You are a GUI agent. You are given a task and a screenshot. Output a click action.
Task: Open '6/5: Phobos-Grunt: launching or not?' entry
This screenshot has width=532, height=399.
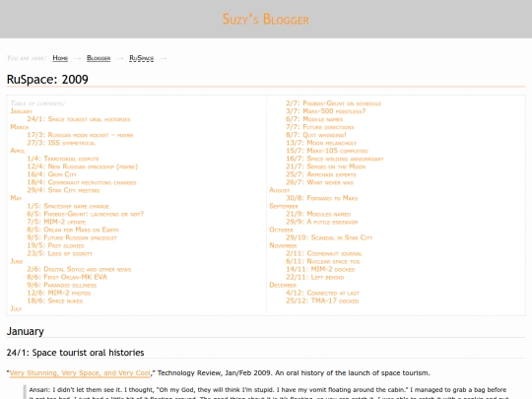pyautogui.click(x=86, y=214)
